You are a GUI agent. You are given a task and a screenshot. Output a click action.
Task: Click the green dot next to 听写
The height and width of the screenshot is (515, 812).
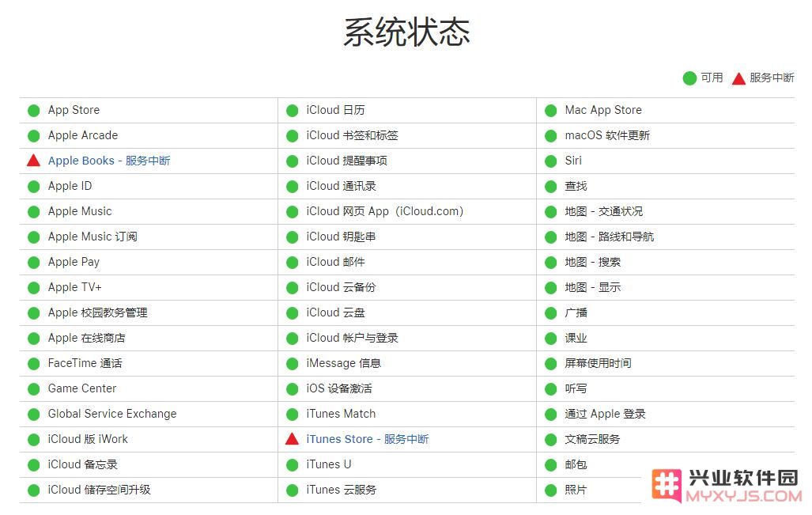(x=550, y=389)
